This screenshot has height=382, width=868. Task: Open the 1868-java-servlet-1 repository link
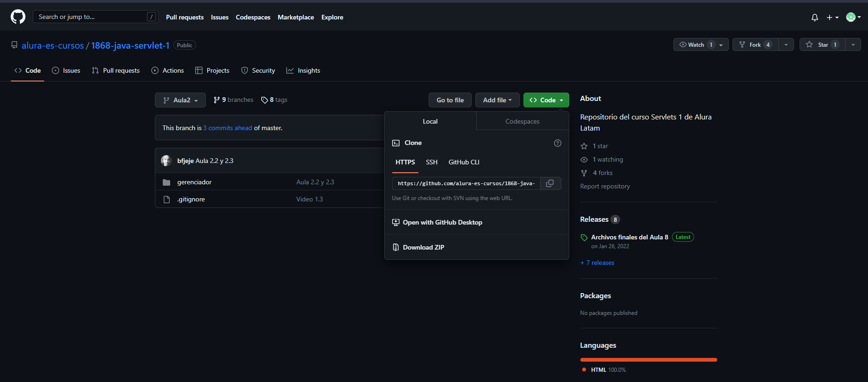click(x=130, y=45)
